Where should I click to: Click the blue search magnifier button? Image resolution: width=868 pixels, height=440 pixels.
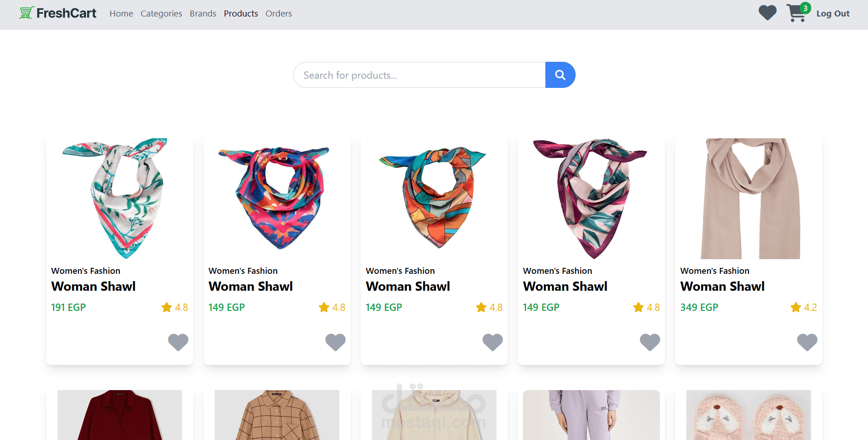click(x=560, y=75)
